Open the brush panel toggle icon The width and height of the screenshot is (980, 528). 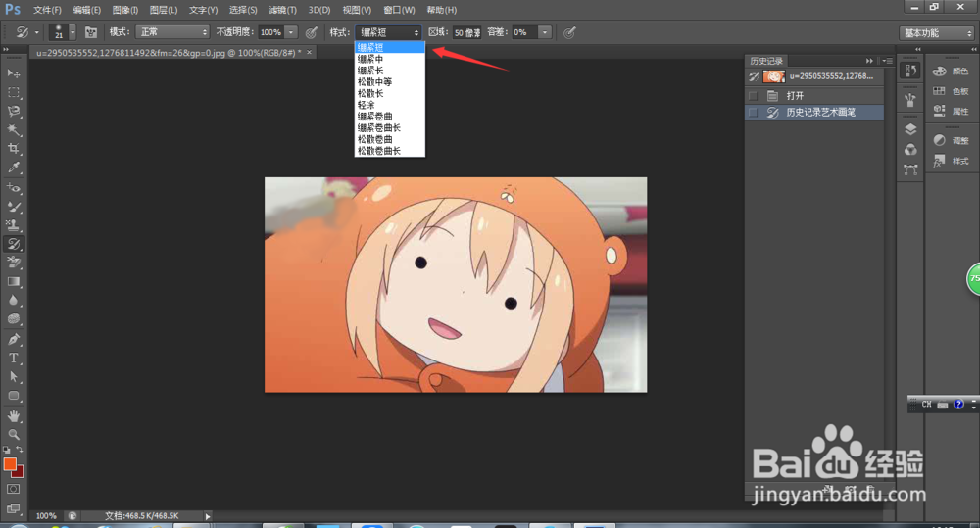coord(90,32)
